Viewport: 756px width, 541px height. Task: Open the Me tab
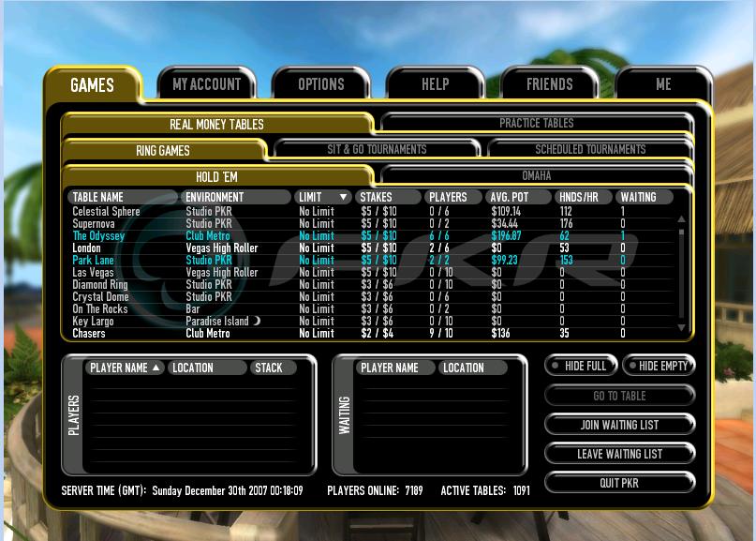pos(663,84)
